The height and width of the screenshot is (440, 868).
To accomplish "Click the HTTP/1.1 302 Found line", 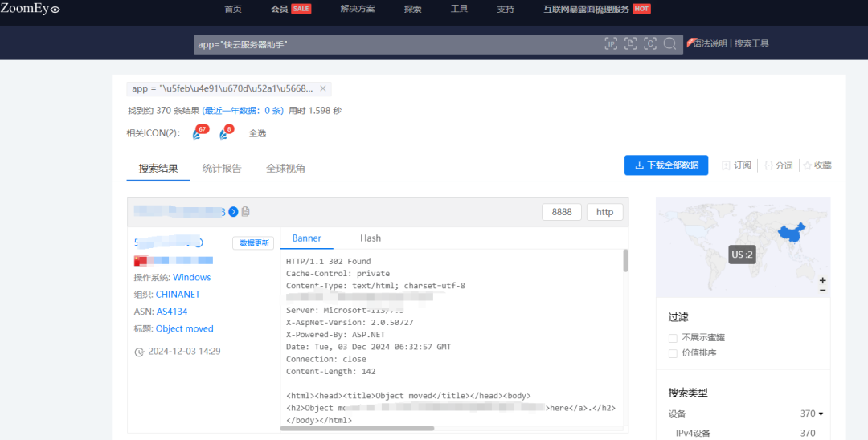I will [x=328, y=262].
